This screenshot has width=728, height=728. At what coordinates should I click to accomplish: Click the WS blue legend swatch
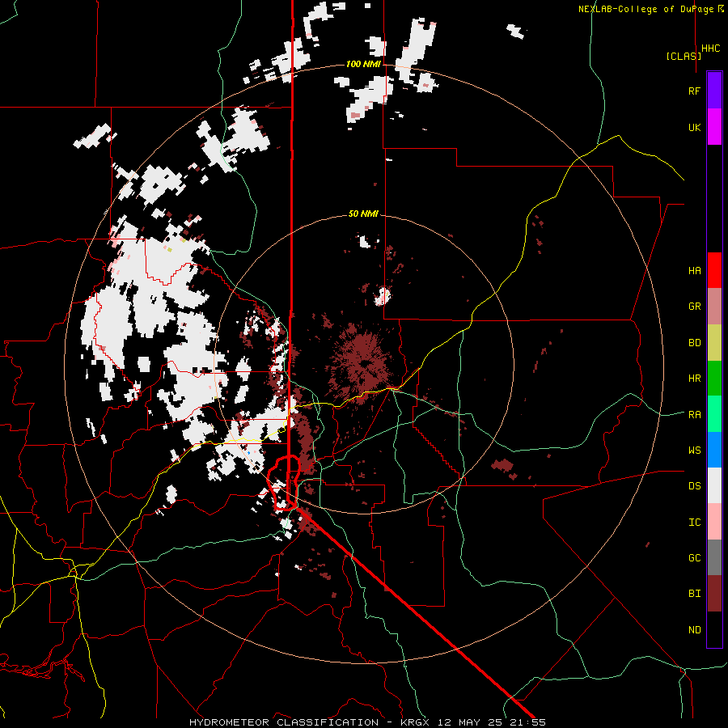[x=714, y=450]
